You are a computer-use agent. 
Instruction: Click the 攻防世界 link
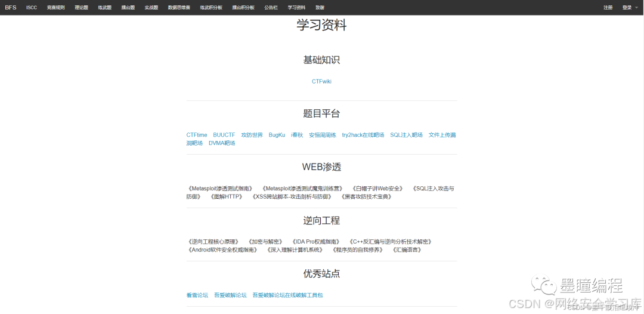click(252, 135)
